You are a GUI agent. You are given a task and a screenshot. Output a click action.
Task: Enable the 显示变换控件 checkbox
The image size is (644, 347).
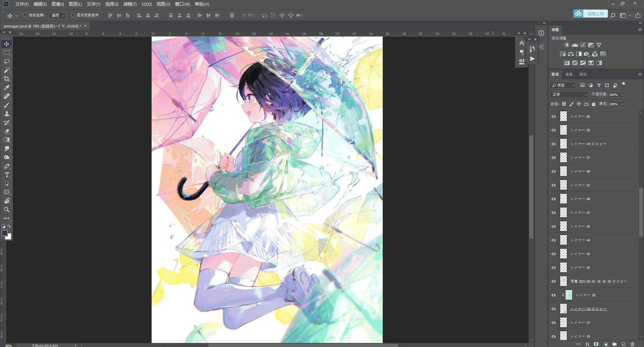coord(73,15)
